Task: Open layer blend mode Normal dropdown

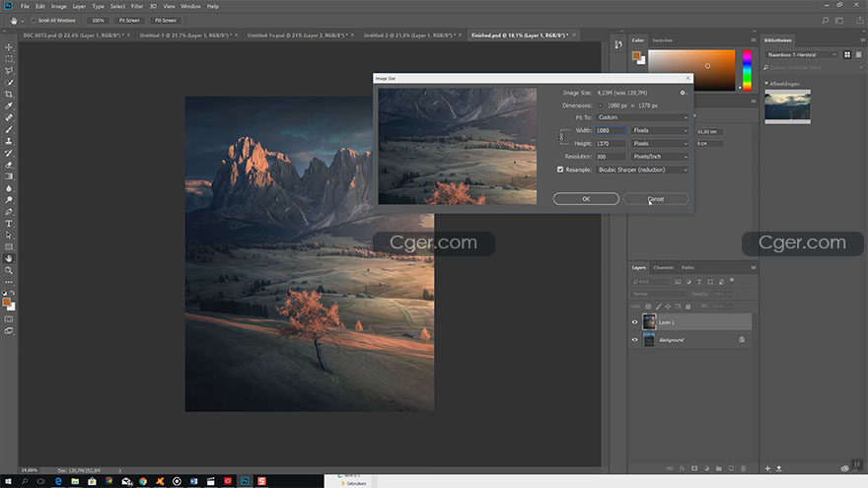Action: (659, 294)
